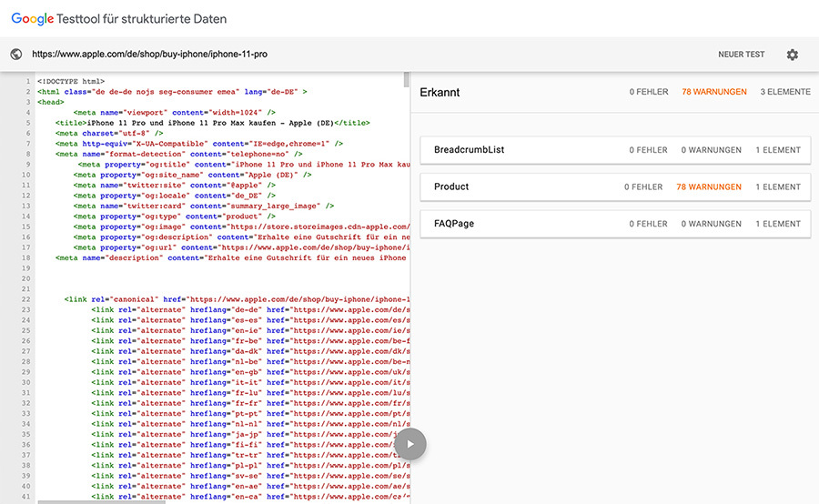Click the hreflang fr-fr alternate link line
Screen dimensions: 819x504
(251, 403)
